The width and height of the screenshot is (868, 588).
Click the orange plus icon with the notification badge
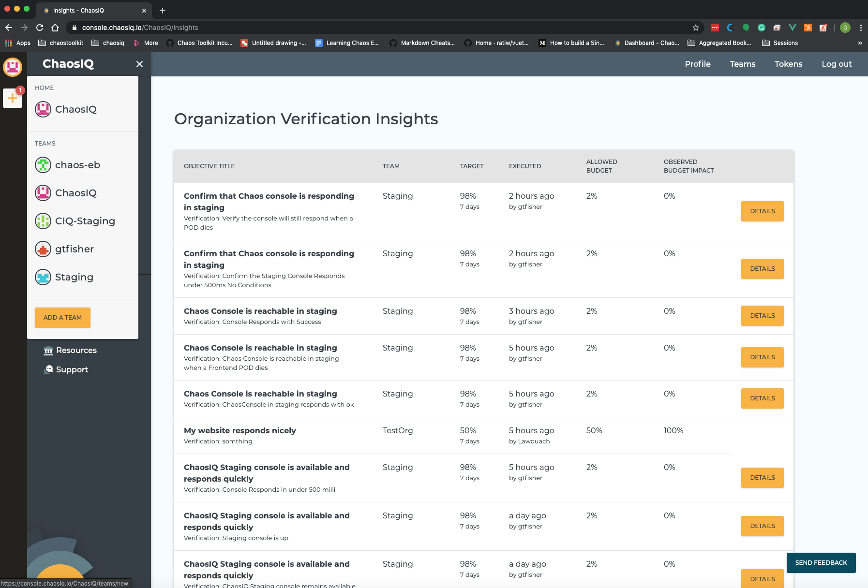[x=13, y=98]
